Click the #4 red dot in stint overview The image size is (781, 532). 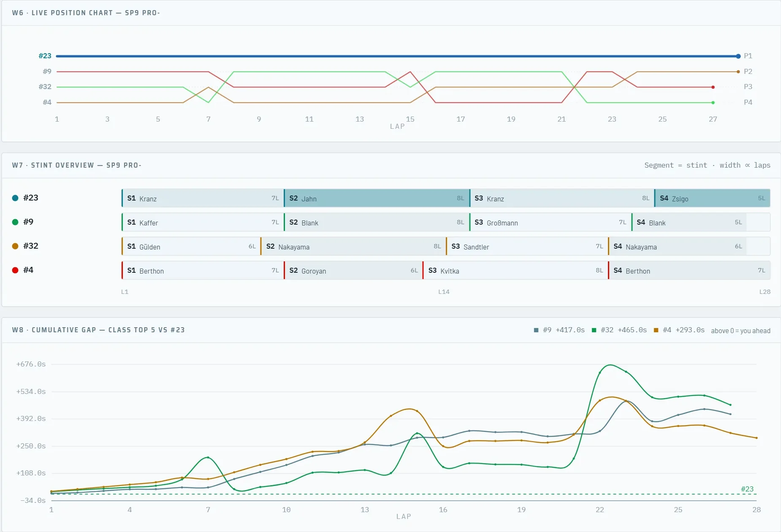(15, 270)
